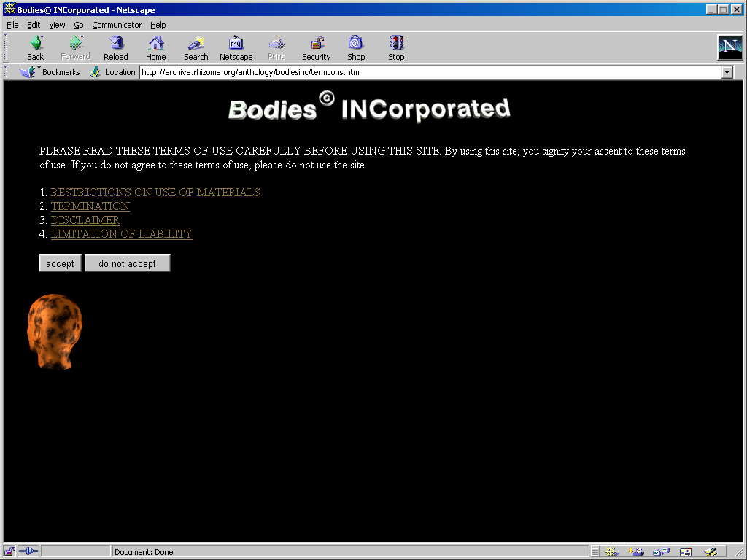Open Search from the toolbar
The height and width of the screenshot is (560, 747).
(196, 43)
